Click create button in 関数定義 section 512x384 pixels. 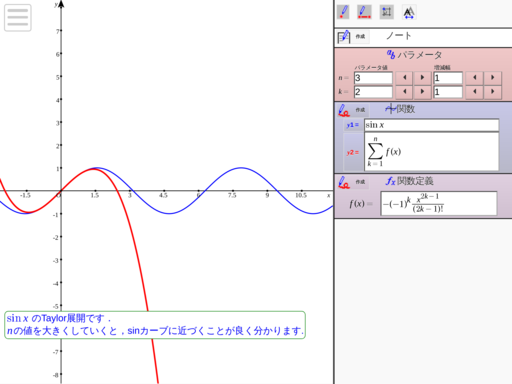click(353, 182)
